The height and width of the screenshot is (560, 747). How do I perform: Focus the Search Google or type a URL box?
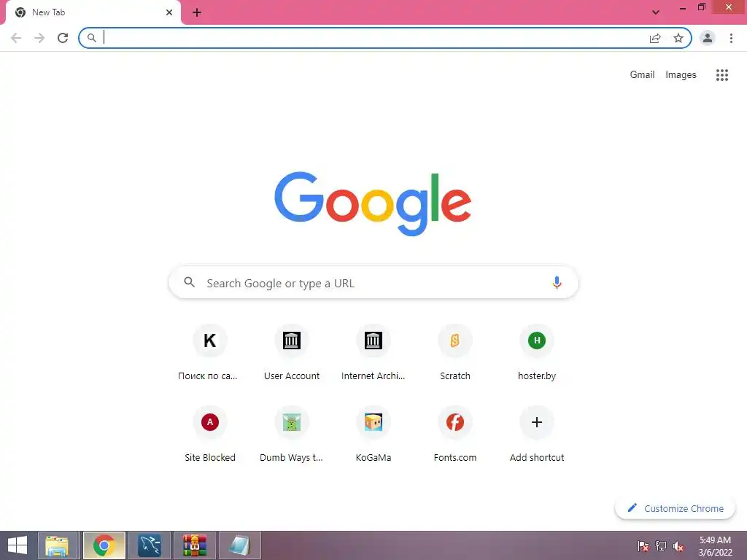pyautogui.click(x=373, y=283)
